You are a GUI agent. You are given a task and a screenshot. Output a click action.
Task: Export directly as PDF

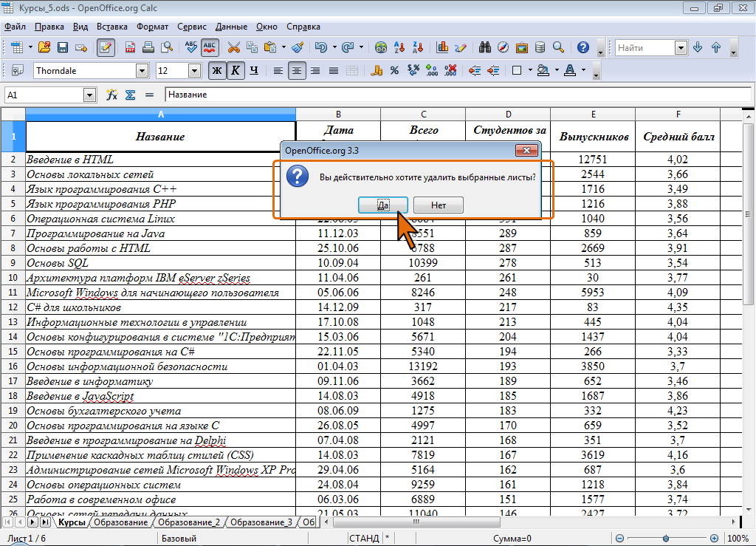tap(130, 47)
